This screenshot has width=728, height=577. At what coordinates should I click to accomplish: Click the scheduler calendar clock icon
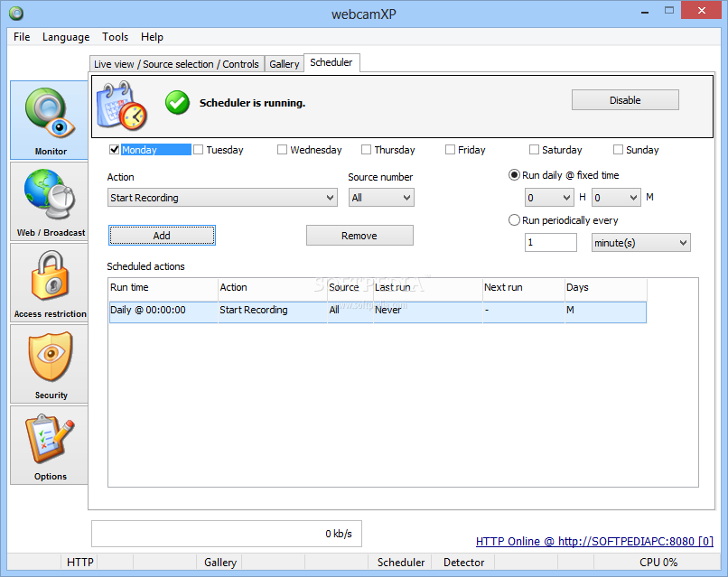tap(122, 106)
